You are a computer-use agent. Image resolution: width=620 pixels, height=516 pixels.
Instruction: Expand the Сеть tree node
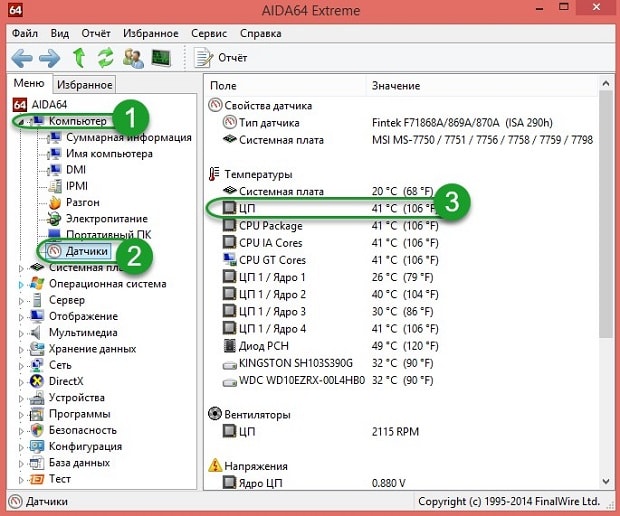tap(21, 365)
